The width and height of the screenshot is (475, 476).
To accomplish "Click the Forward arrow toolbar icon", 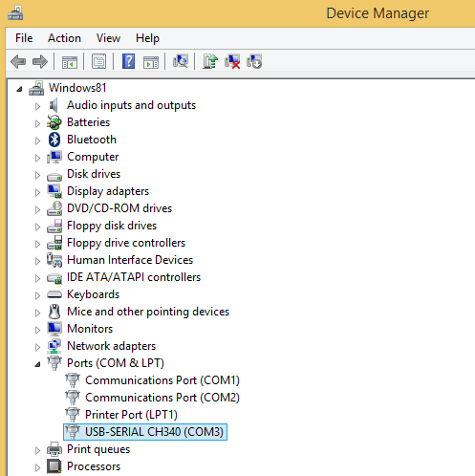I will (40, 61).
